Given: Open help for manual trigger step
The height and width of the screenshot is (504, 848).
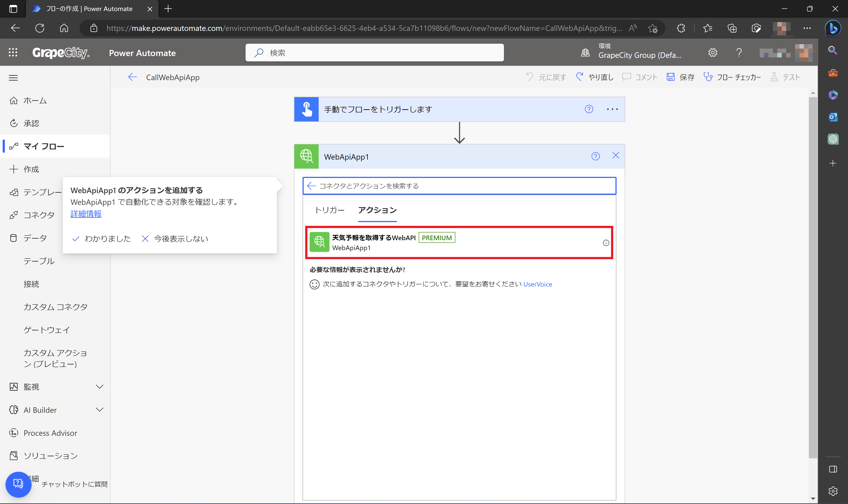Looking at the screenshot, I should [x=589, y=109].
